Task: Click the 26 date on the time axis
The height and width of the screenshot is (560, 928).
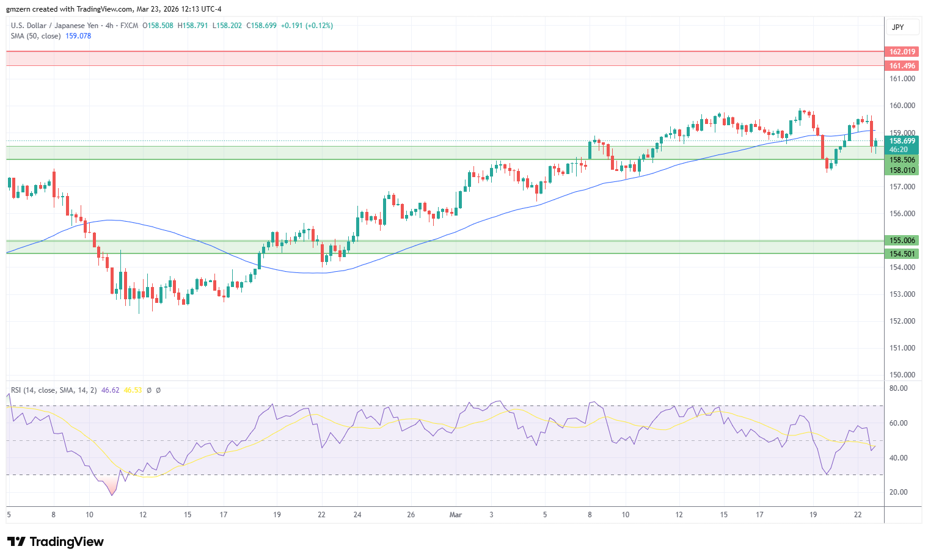Action: coord(411,515)
